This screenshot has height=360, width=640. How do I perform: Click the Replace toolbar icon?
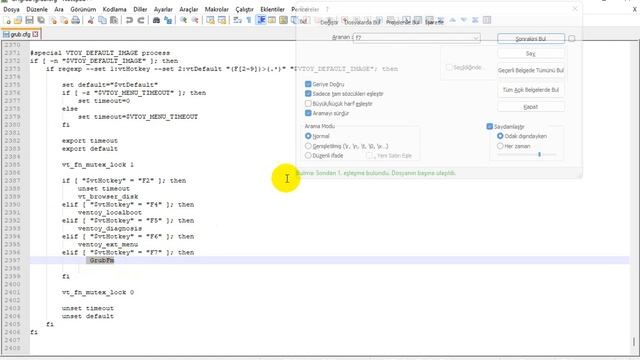pos(168,20)
